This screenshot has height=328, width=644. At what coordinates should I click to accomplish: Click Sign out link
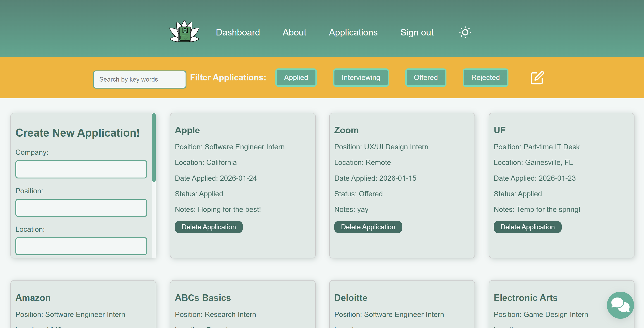pos(417,33)
